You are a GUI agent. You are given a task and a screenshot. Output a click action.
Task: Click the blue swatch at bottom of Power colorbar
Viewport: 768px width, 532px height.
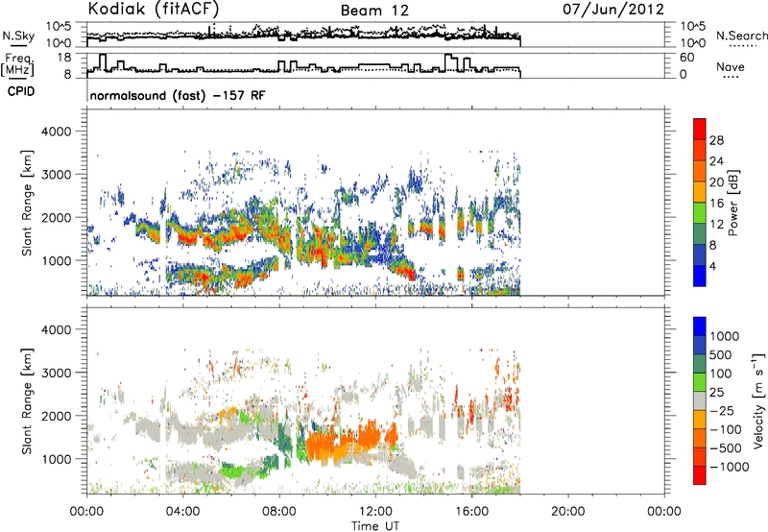pos(700,276)
